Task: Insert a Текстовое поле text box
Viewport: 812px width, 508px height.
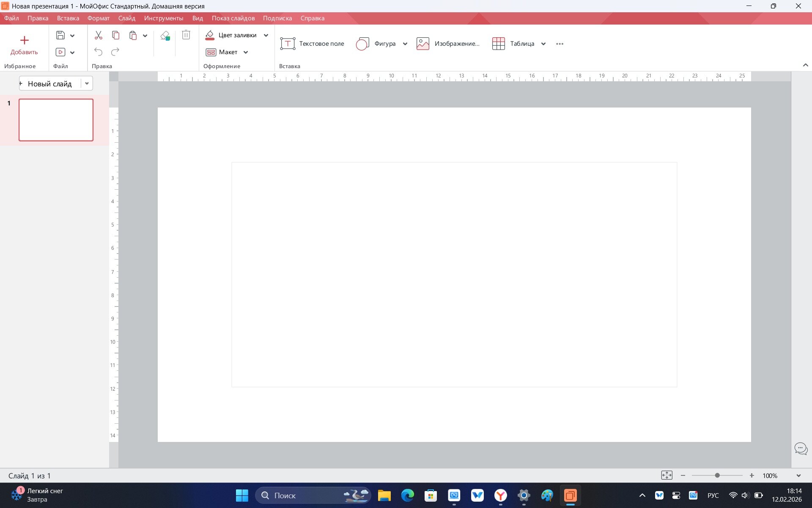Action: (x=312, y=44)
